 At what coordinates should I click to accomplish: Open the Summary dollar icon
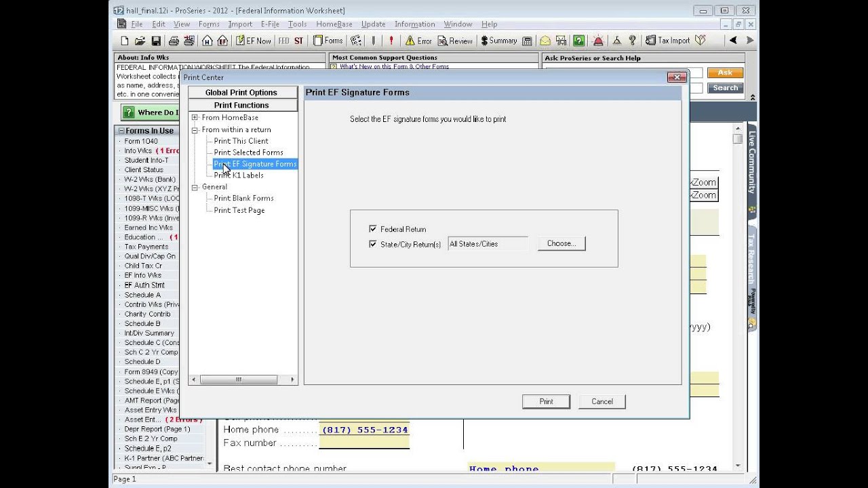[x=499, y=41]
